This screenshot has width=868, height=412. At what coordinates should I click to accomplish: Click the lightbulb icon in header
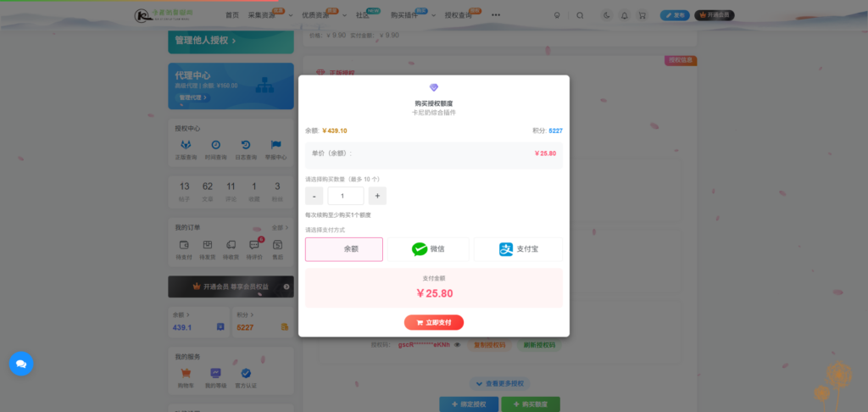(557, 15)
